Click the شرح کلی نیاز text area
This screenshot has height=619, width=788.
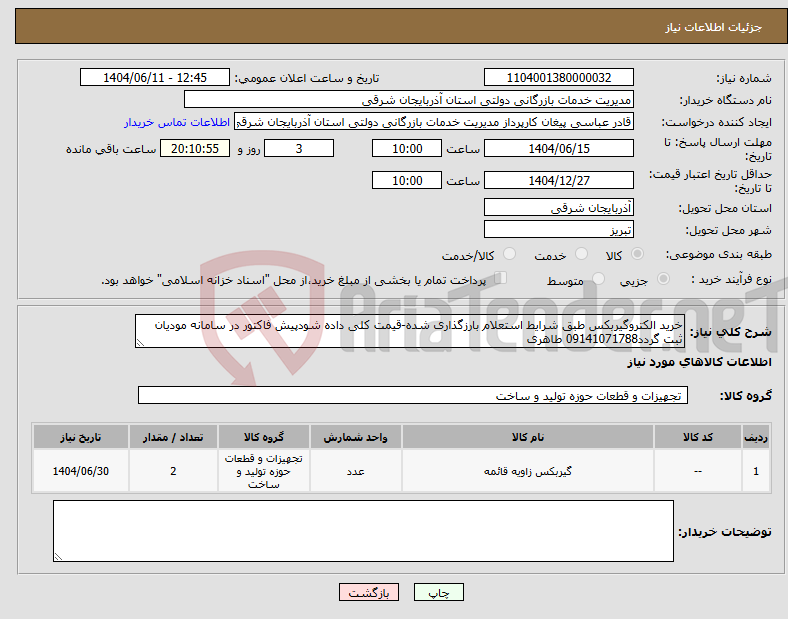[x=410, y=331]
